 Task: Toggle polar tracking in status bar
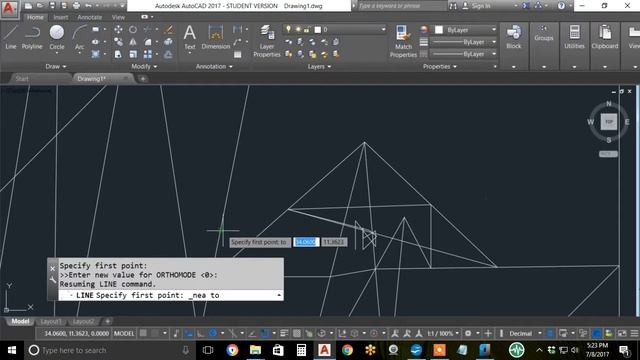click(x=213, y=333)
